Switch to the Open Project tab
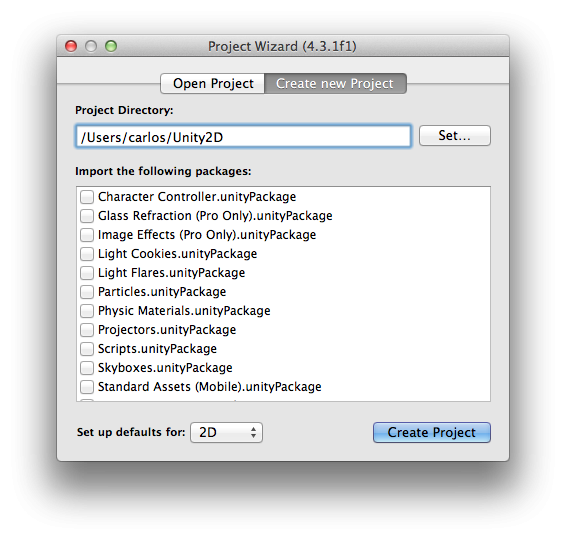Viewport: 566px width, 540px height. click(213, 84)
